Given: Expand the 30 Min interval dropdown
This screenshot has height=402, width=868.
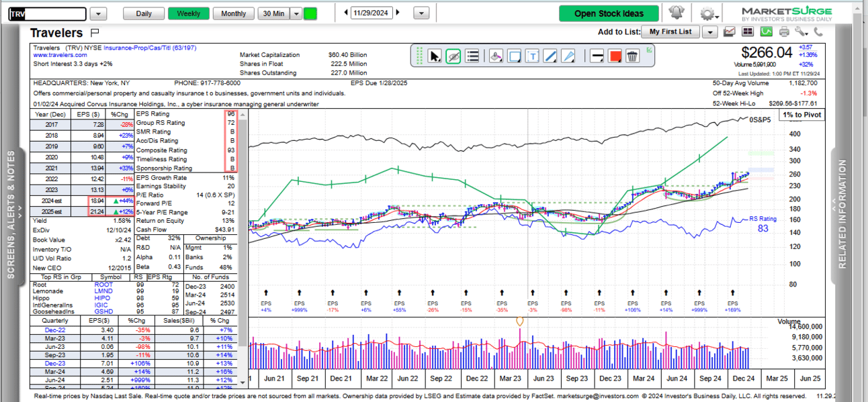Looking at the screenshot, I should tap(296, 13).
